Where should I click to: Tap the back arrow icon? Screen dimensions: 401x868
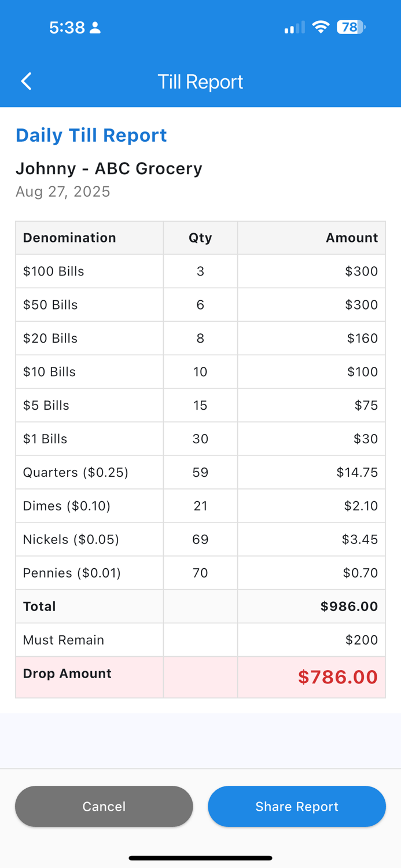[27, 82]
